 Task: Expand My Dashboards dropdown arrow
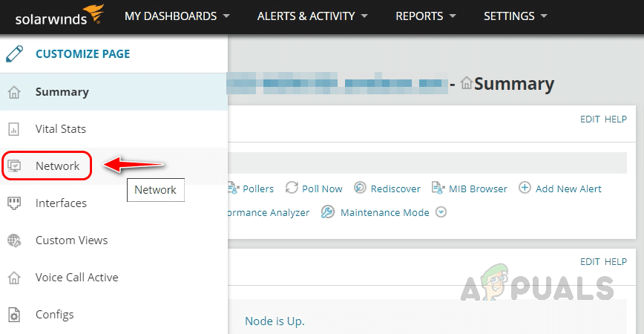[x=226, y=16]
